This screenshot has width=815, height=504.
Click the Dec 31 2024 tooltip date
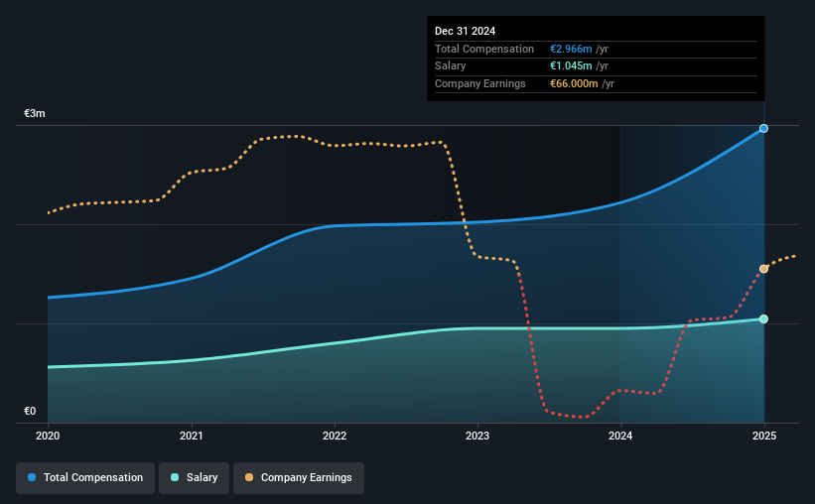[466, 31]
